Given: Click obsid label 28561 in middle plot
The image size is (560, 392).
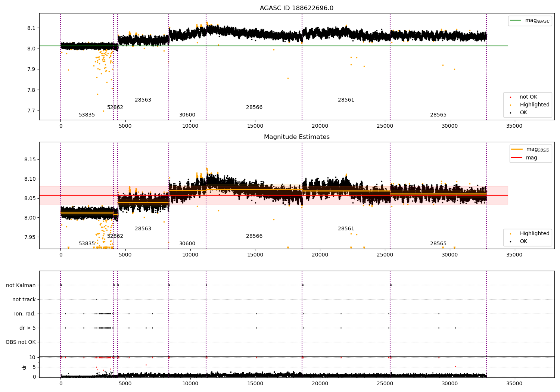Looking at the screenshot, I should 346,229.
